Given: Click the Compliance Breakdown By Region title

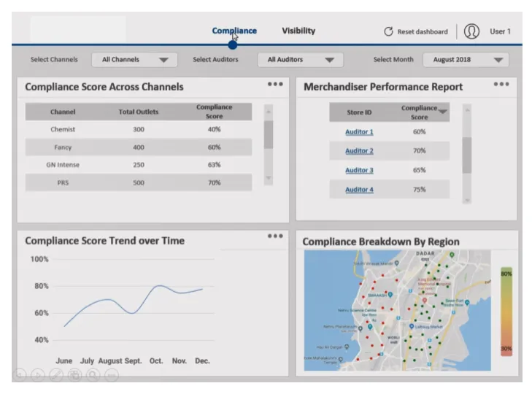Looking at the screenshot, I should (381, 242).
